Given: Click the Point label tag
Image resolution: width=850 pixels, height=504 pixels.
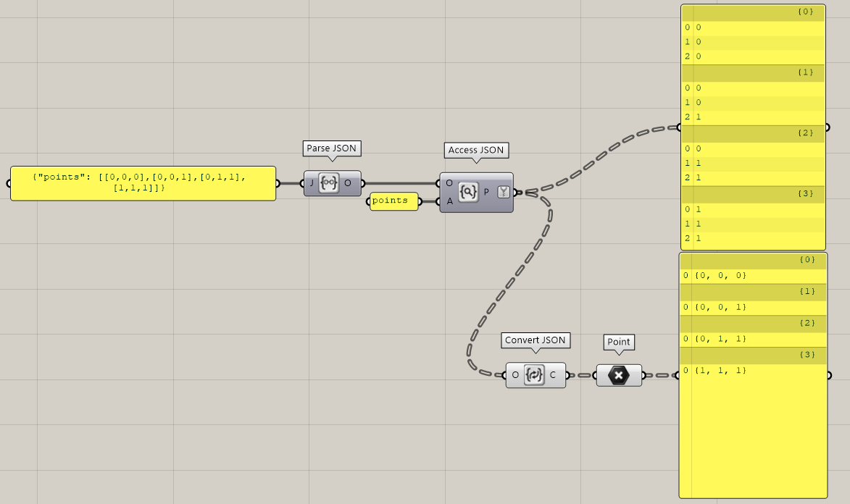Looking at the screenshot, I should point(618,341).
